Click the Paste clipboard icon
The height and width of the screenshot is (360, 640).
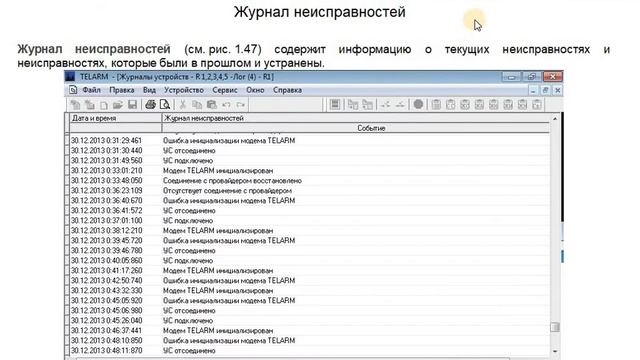click(x=211, y=105)
